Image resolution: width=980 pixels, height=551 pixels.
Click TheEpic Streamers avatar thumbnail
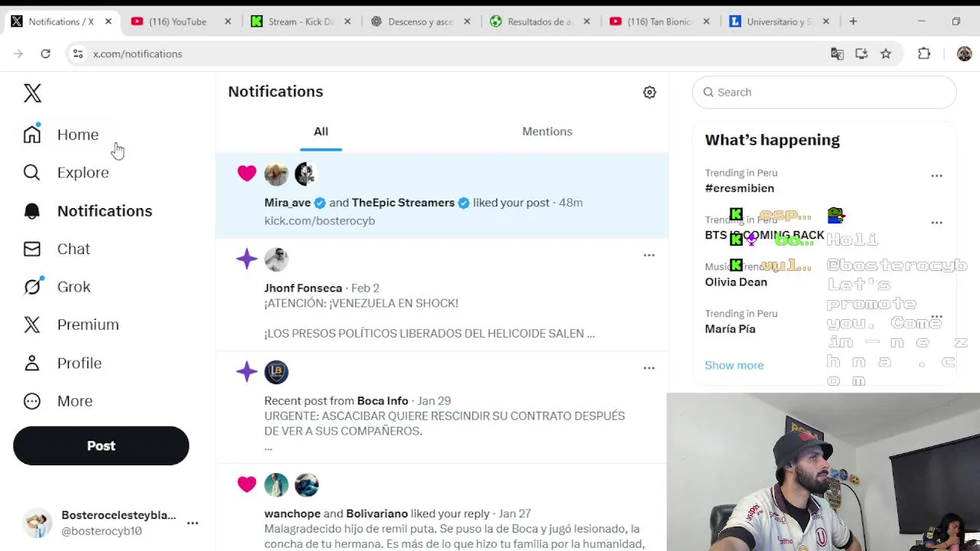[305, 174]
